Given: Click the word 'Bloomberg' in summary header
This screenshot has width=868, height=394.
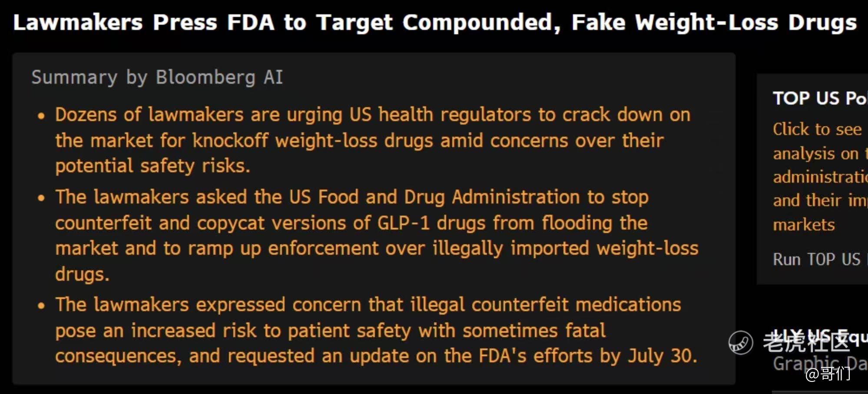Looking at the screenshot, I should tap(205, 78).
